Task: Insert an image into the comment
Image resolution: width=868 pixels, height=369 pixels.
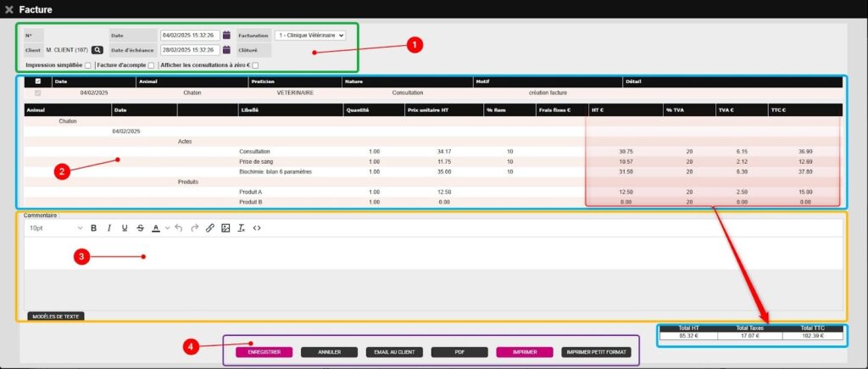Action: click(x=225, y=228)
